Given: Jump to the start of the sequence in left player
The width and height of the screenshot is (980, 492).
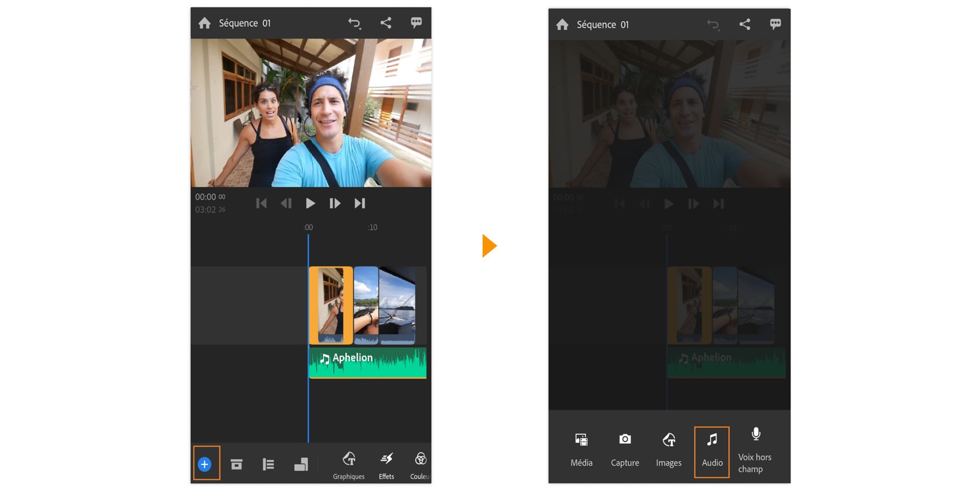Looking at the screenshot, I should tap(261, 203).
